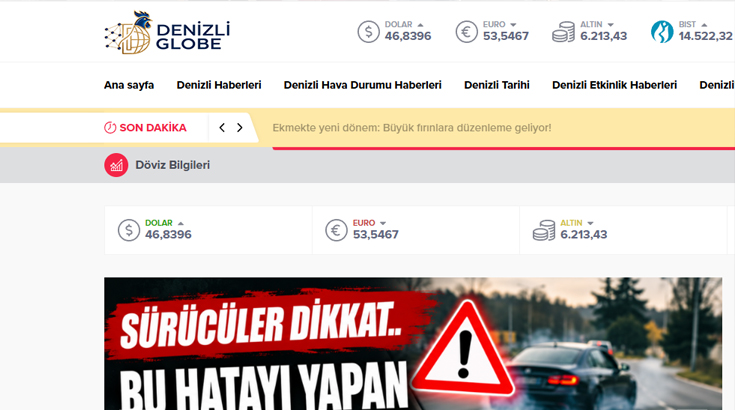Click the up arrow next to header BIST
This screenshot has width=735, height=410.
point(704,25)
